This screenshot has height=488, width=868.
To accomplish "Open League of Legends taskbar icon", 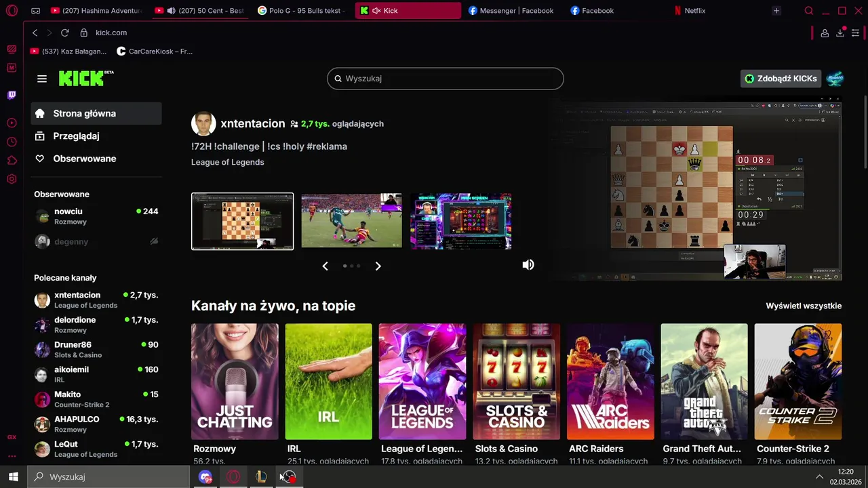I will [261, 476].
